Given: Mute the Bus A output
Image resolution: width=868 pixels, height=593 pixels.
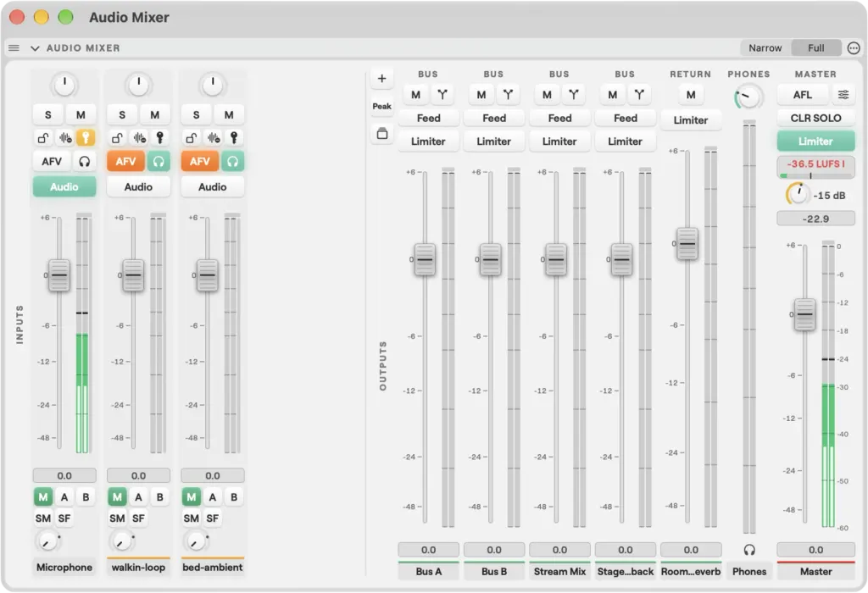Looking at the screenshot, I should click(415, 95).
